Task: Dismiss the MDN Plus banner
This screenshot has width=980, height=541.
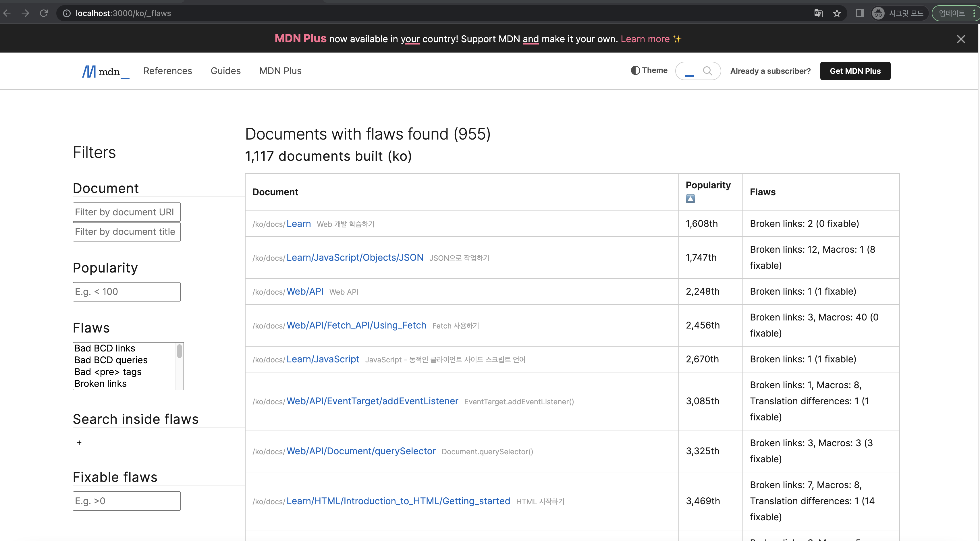Action: tap(960, 39)
